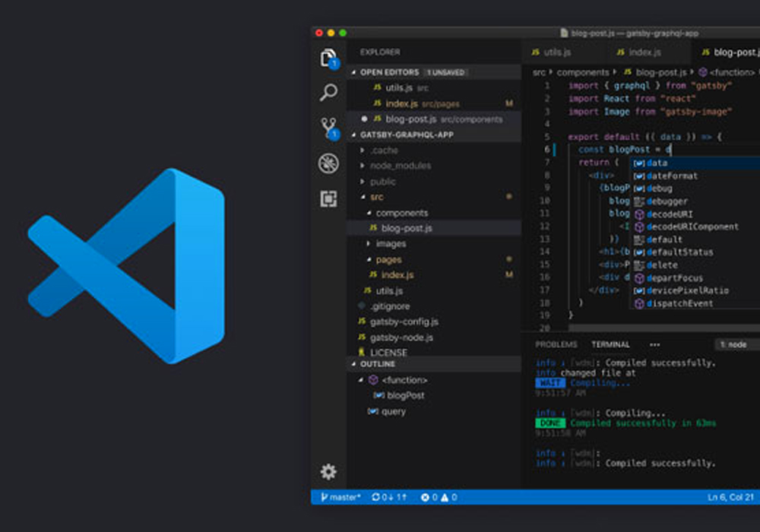Open the panel more tabs ellipsis
The width and height of the screenshot is (760, 532).
[x=655, y=344]
